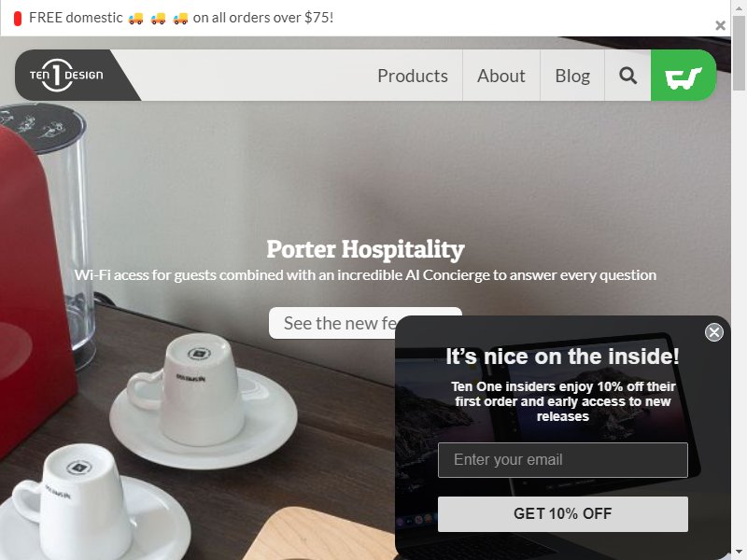Click the Ten One Design logo
This screenshot has width=747, height=560.
point(66,75)
